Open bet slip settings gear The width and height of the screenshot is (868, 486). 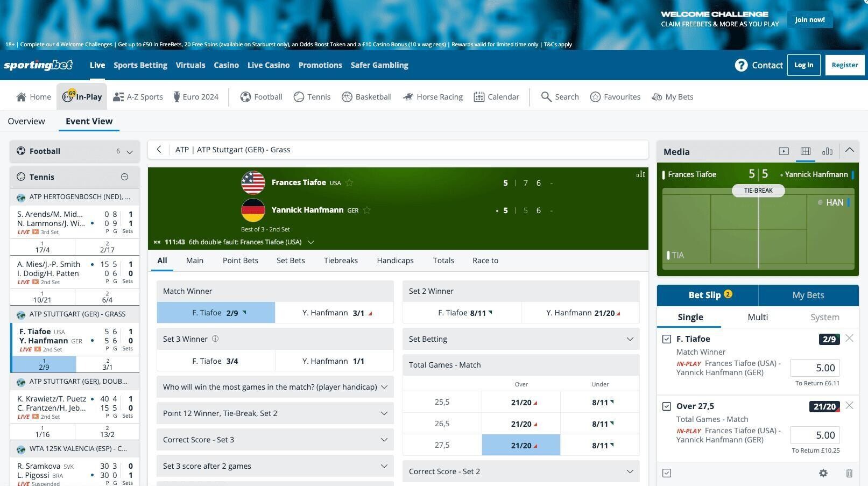823,473
